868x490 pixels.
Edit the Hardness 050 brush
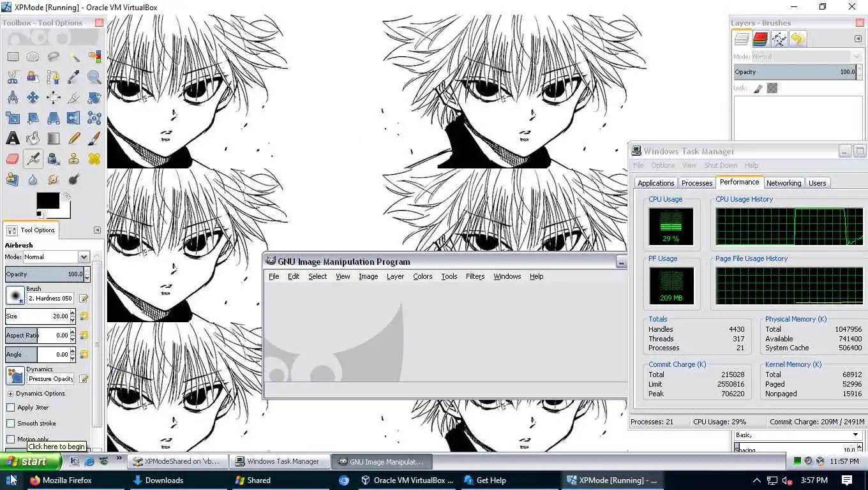coord(84,298)
